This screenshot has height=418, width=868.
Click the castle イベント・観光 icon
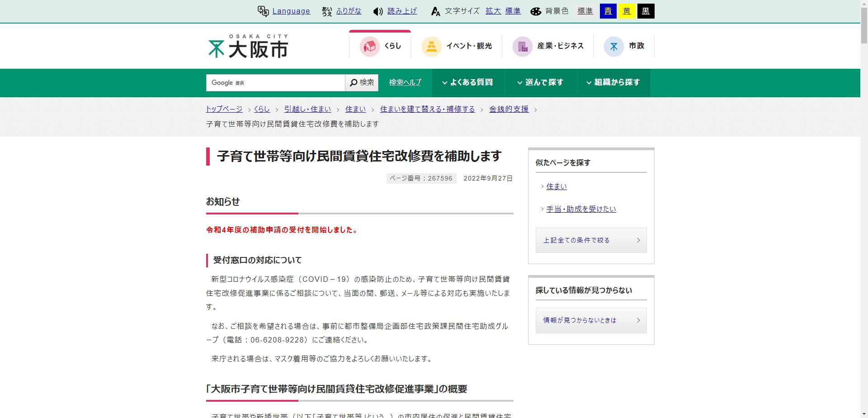coord(431,46)
